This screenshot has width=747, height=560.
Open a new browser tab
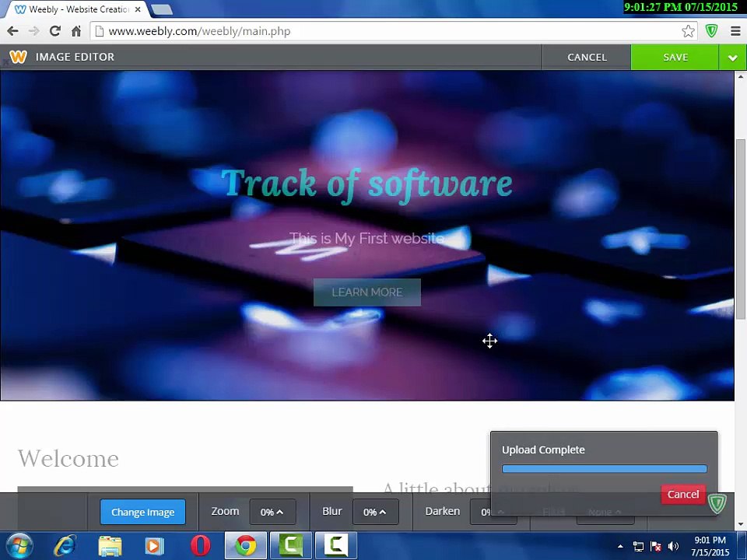click(x=162, y=9)
